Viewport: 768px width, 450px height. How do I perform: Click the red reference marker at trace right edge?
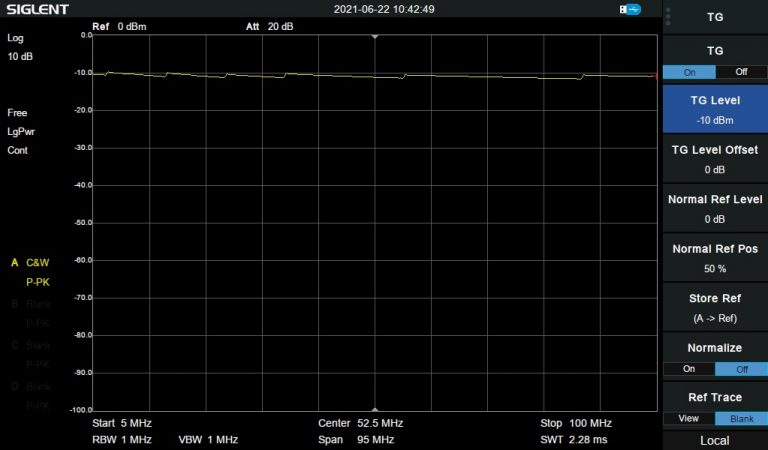click(x=655, y=75)
